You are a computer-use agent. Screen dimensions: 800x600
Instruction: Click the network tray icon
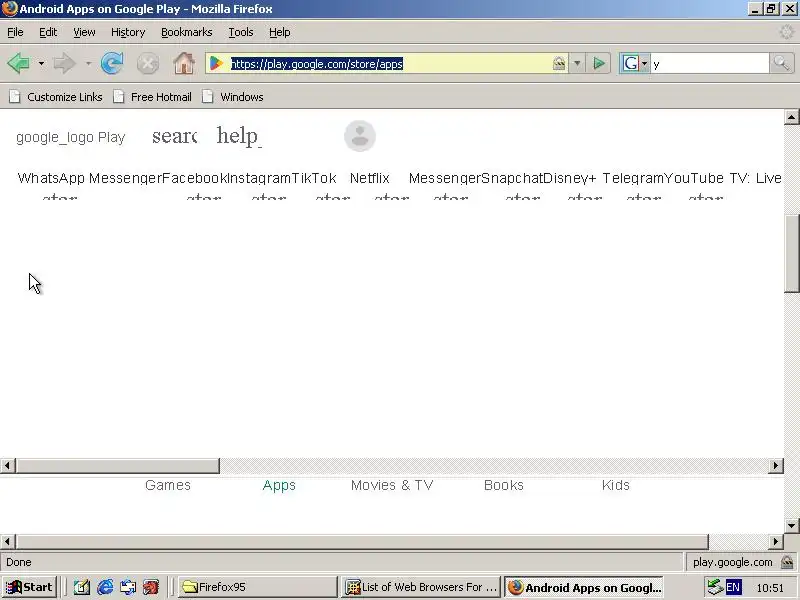715,587
